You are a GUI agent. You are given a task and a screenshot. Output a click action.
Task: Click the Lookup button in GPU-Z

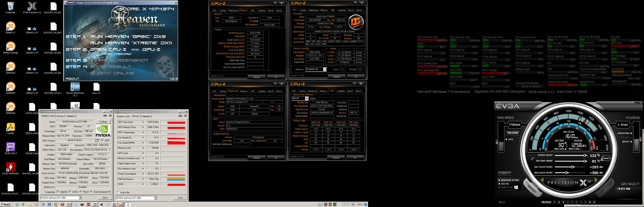[x=103, y=122]
